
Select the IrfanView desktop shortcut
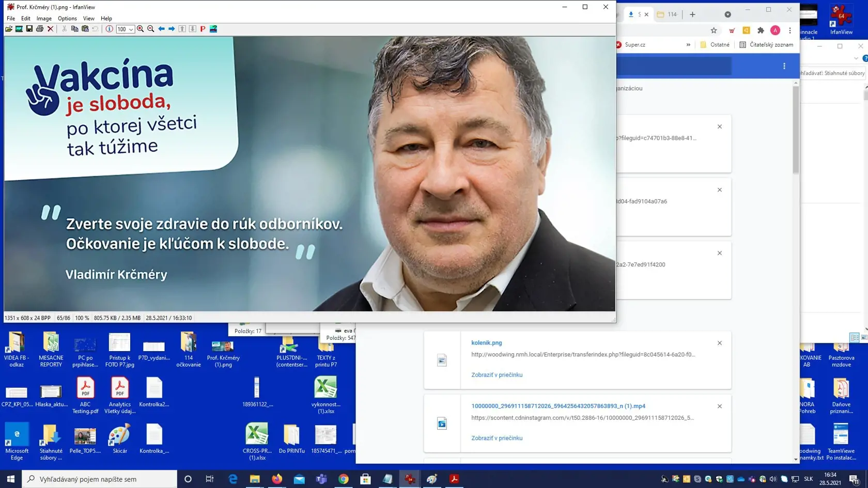841,20
